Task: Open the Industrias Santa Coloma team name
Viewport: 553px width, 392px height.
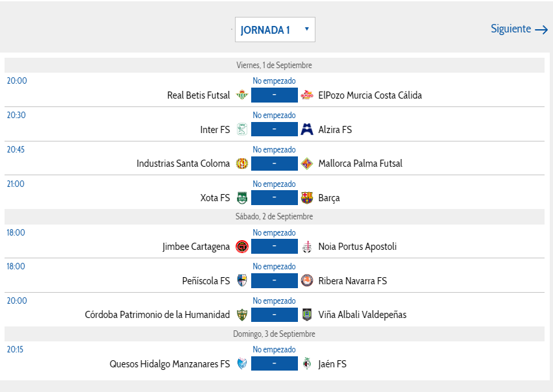Action: coord(183,164)
